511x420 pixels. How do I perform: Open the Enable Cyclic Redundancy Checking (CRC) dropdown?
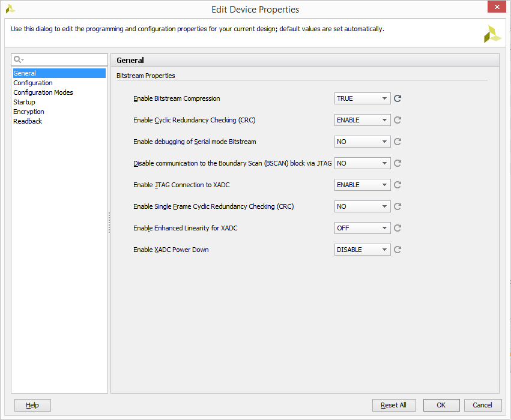tap(363, 120)
